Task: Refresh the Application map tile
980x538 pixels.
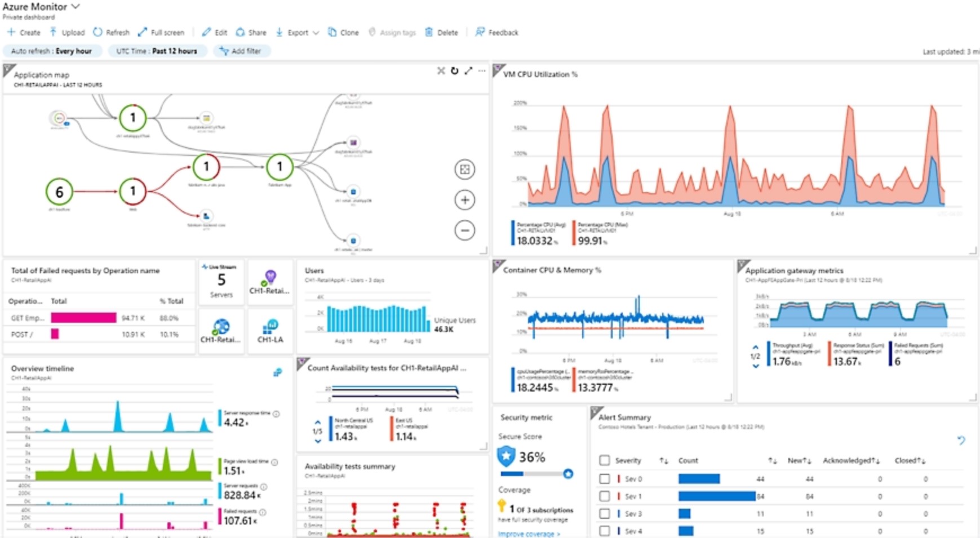Action: 455,71
